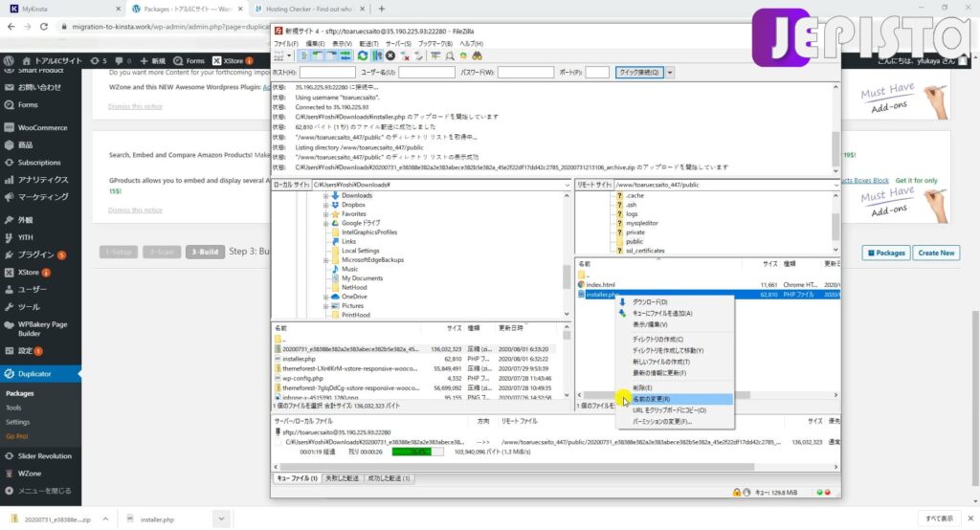This screenshot has width=980, height=530.
Task: Click the Reconnect to last server icon
Action: tap(419, 56)
